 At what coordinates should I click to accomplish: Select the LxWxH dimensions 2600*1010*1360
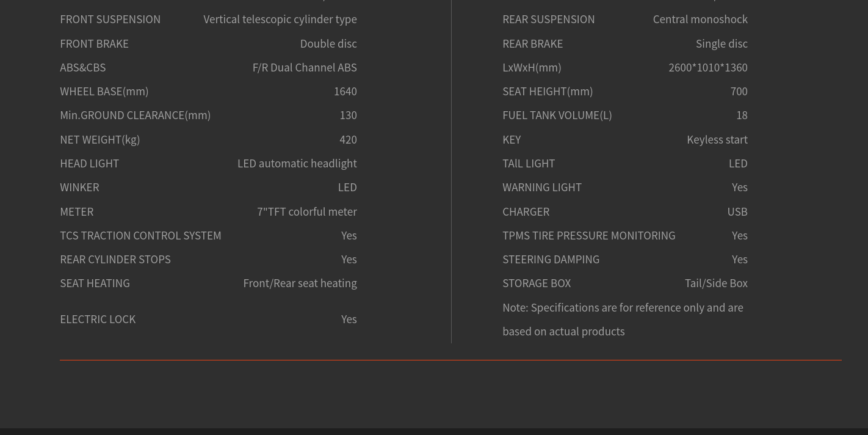click(x=707, y=68)
